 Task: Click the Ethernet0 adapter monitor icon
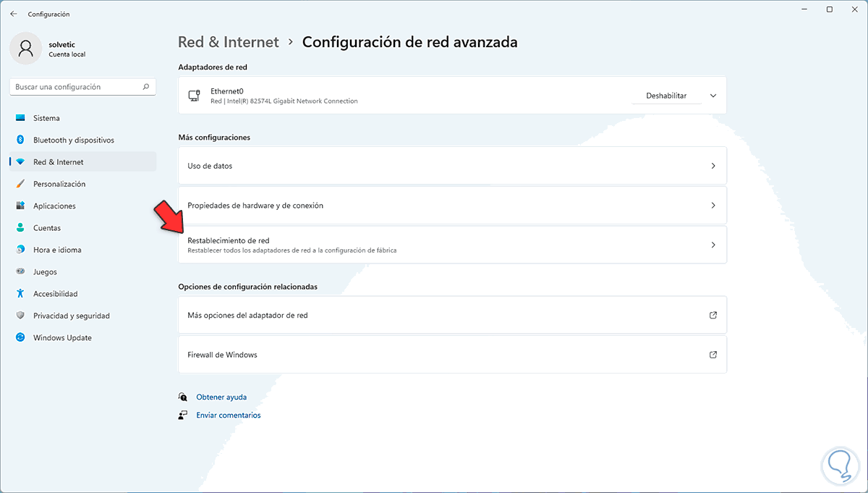click(x=194, y=96)
